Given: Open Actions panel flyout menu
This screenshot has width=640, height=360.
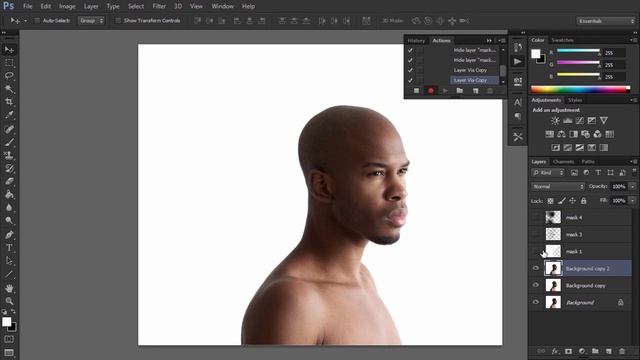Looking at the screenshot, I should click(x=502, y=40).
